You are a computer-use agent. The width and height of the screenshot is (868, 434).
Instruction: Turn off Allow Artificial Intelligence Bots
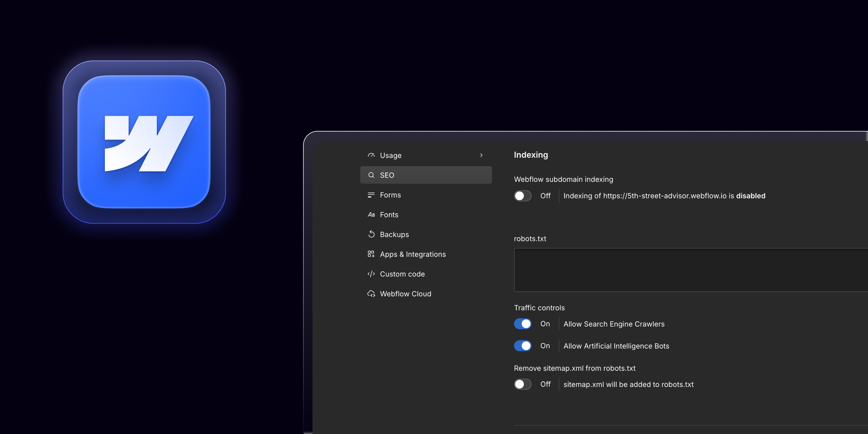pos(523,346)
